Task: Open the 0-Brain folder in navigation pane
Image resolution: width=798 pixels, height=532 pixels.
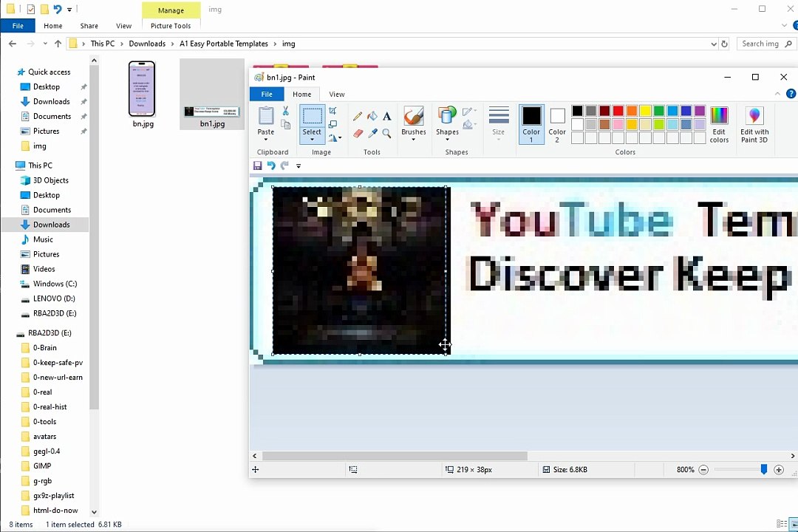Action: click(x=45, y=348)
